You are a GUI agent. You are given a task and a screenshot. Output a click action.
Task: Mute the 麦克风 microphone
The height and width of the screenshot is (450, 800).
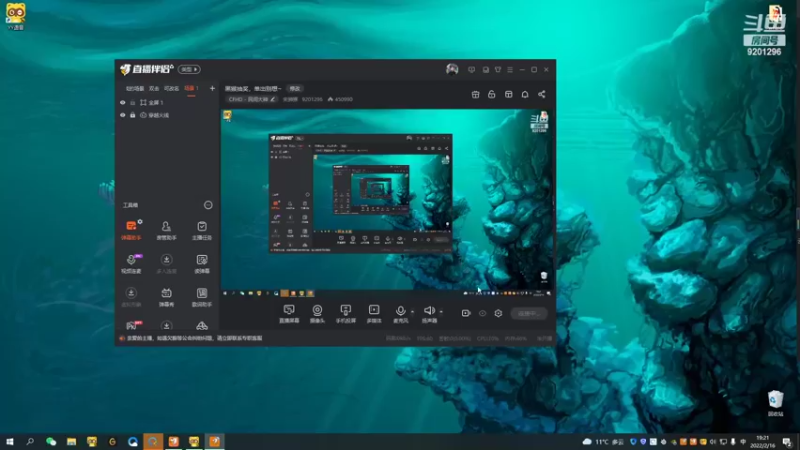pyautogui.click(x=401, y=313)
